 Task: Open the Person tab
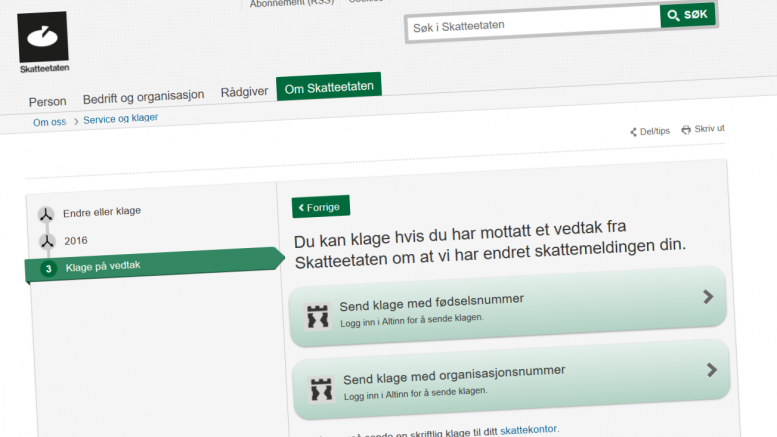coord(48,102)
